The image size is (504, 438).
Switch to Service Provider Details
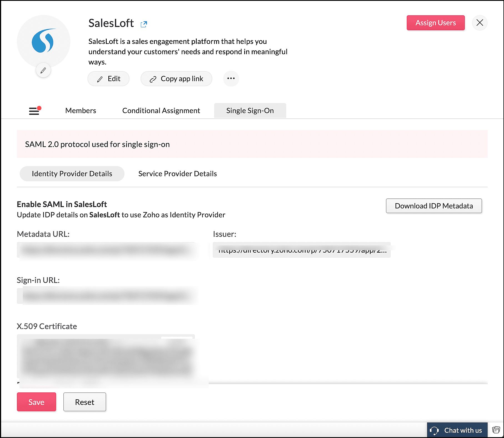(x=178, y=174)
